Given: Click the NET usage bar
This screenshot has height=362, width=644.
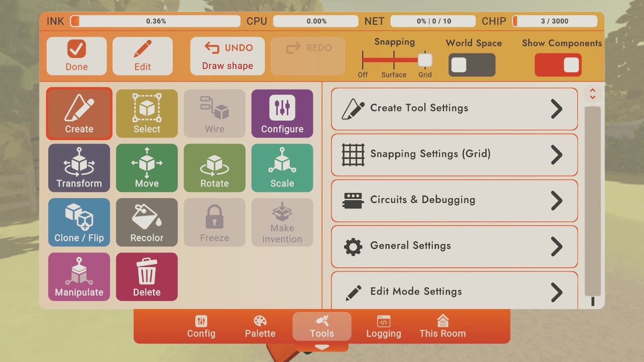Looking at the screenshot, I should point(433,21).
